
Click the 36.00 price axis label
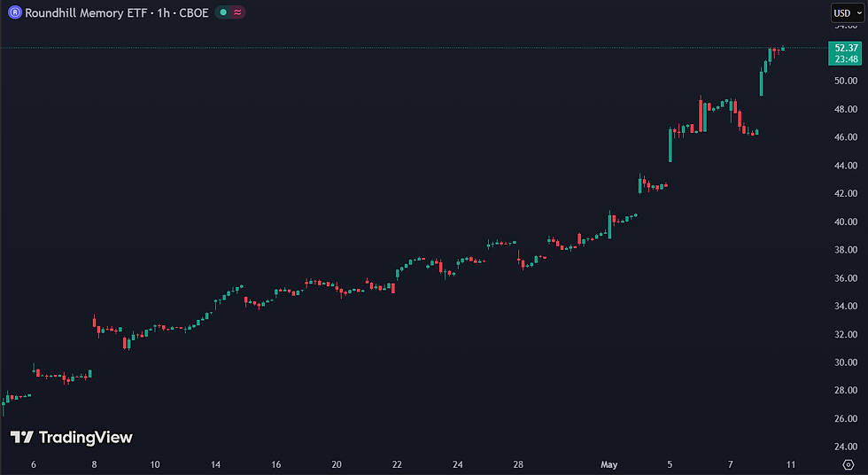click(x=846, y=278)
